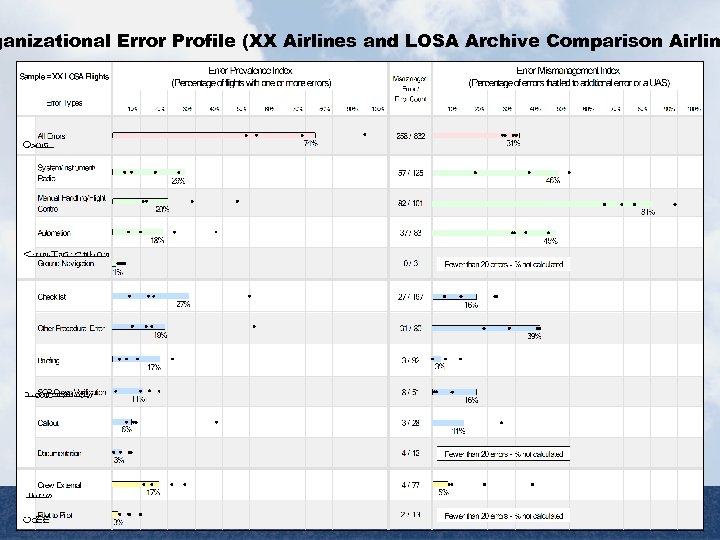Click the 26% prevalence value for System/Instrument Radio
The height and width of the screenshot is (540, 720).
pos(178,181)
